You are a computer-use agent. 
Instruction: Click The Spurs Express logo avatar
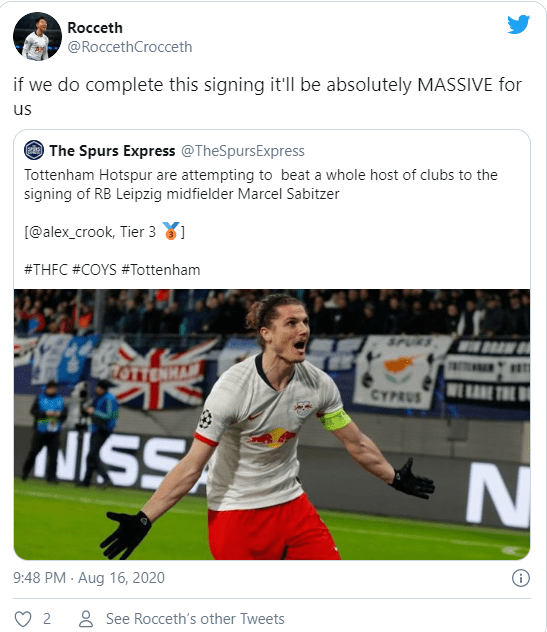[x=34, y=150]
